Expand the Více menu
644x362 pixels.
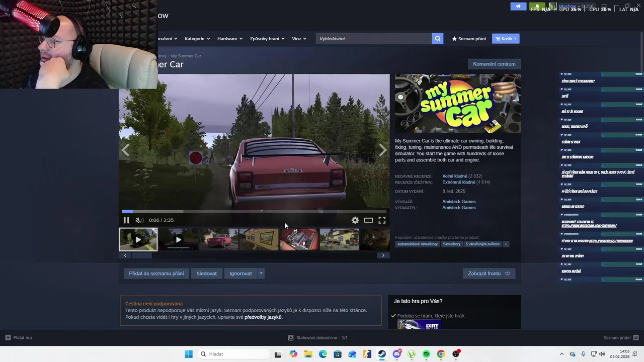(x=299, y=39)
